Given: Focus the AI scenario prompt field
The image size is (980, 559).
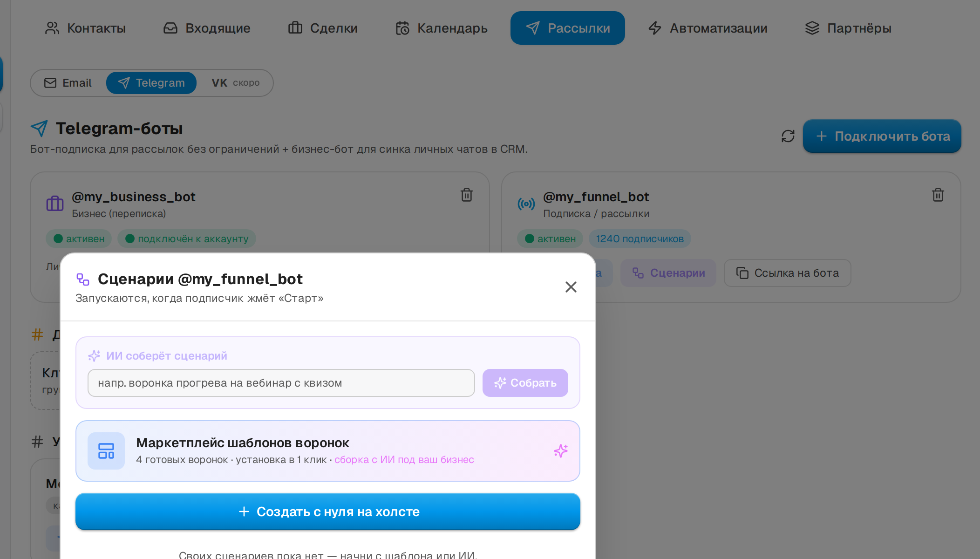Looking at the screenshot, I should [281, 383].
